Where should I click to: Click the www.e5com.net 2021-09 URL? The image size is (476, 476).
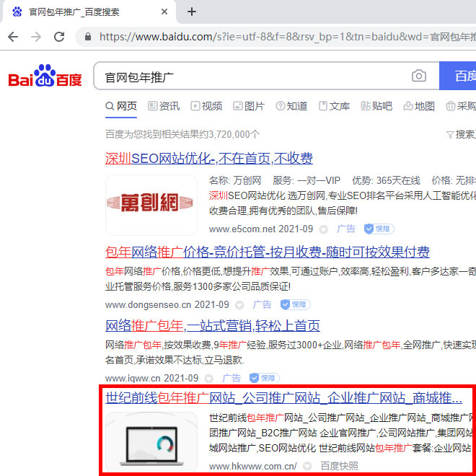pyautogui.click(x=261, y=229)
